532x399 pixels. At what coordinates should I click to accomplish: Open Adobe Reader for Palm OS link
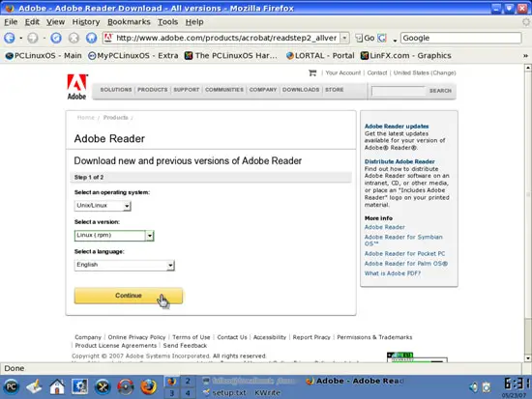(x=406, y=264)
